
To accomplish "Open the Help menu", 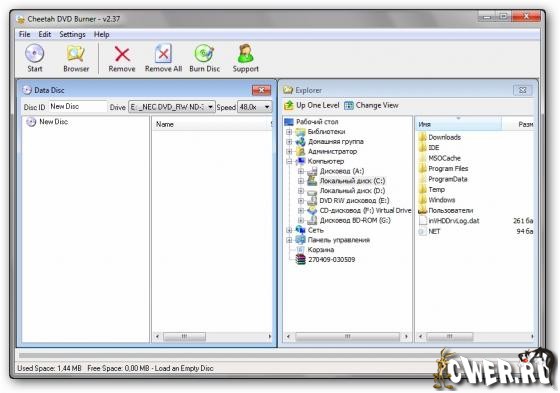I will (x=101, y=34).
